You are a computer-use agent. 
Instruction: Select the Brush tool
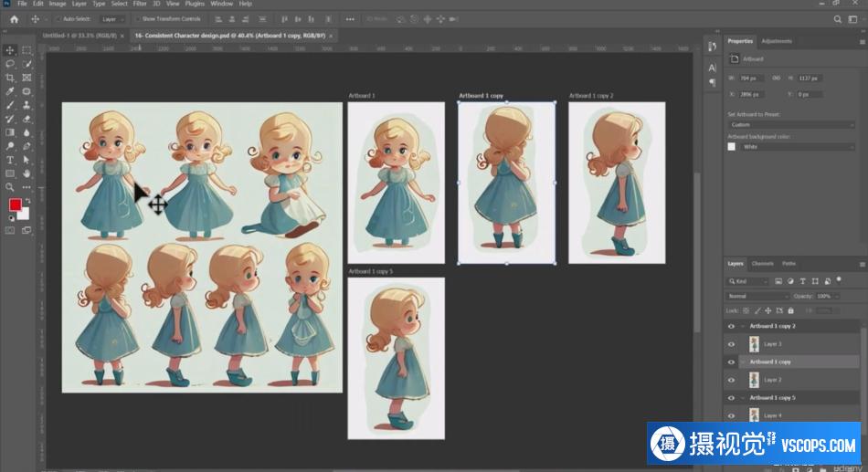[10, 105]
